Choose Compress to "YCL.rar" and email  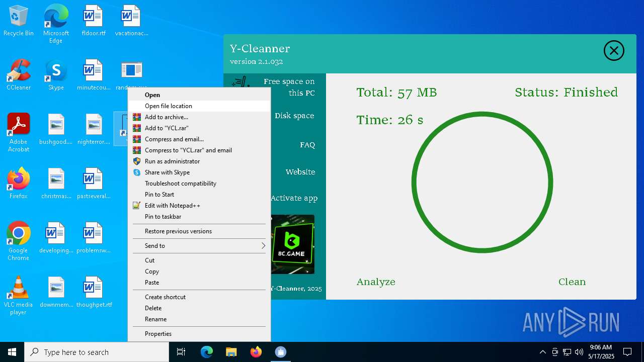tap(199, 150)
